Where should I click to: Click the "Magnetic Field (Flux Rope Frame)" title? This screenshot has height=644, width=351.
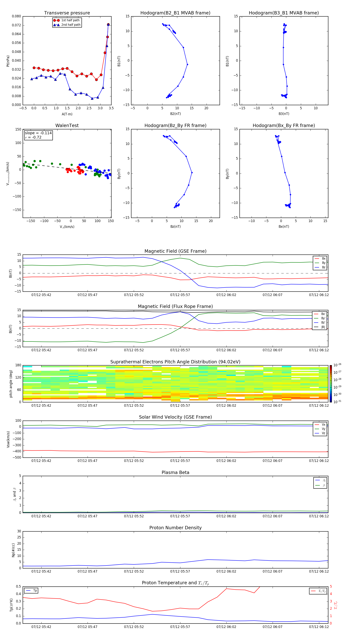[x=175, y=306]
